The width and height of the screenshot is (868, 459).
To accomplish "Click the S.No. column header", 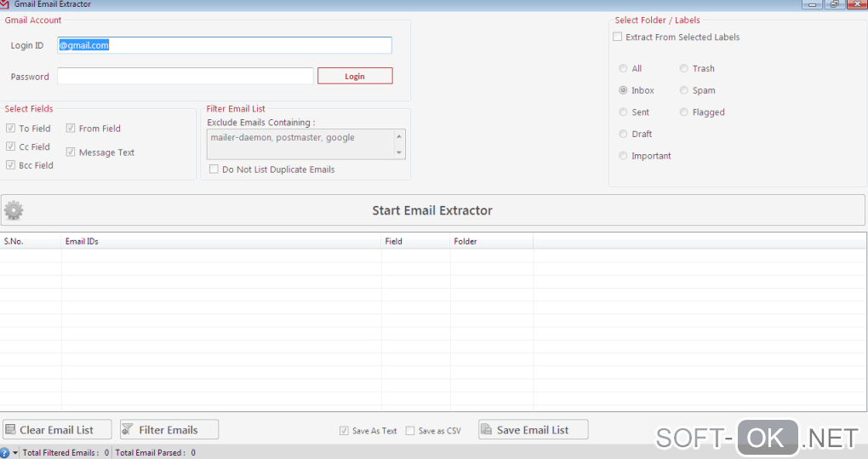I will [x=31, y=241].
